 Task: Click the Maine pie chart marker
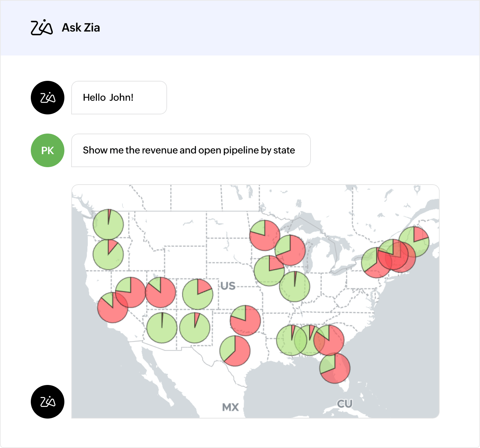click(x=414, y=241)
